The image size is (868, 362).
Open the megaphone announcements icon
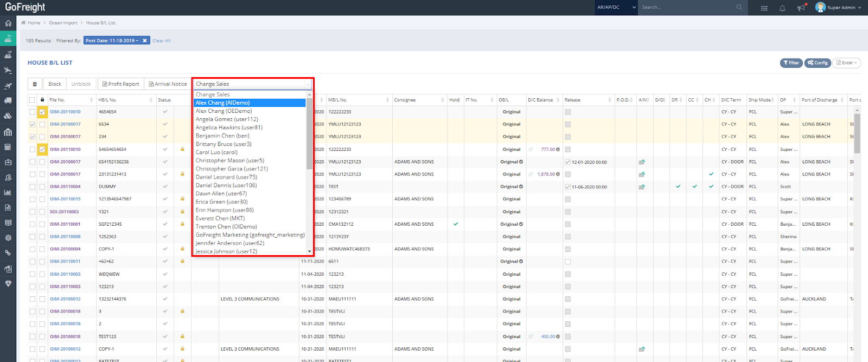(801, 8)
